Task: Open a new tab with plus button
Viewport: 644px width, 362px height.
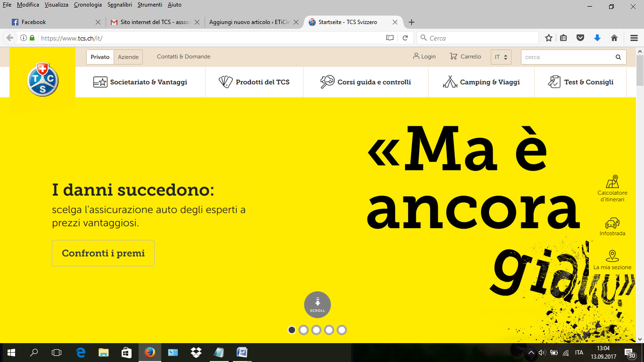Action: point(412,22)
